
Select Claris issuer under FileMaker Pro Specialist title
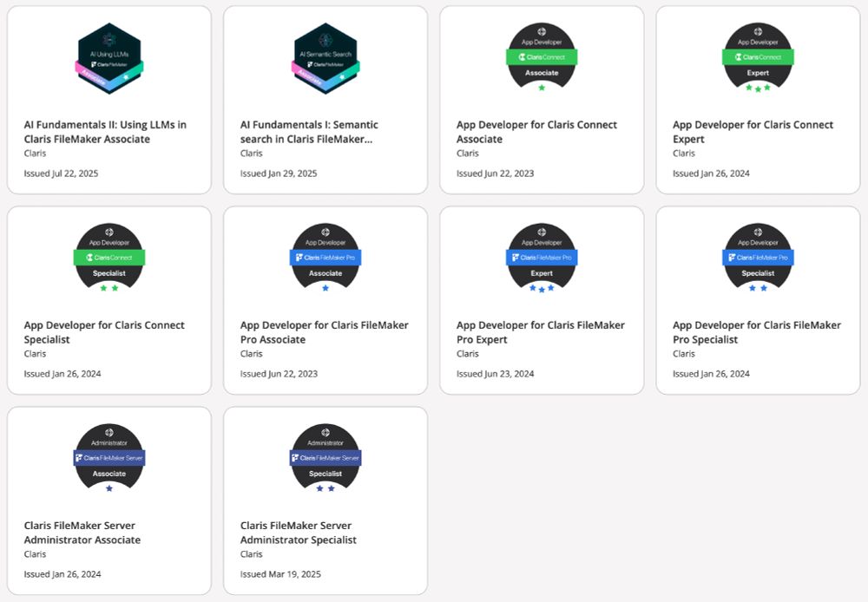point(684,354)
